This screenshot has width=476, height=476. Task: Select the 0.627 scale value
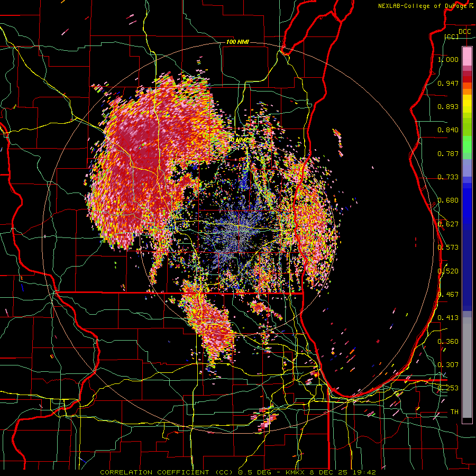point(448,224)
